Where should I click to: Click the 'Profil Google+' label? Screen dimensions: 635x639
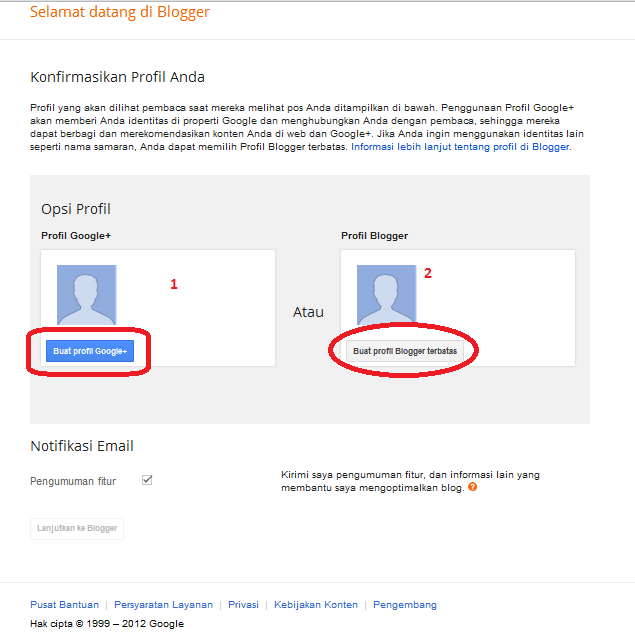tap(76, 236)
